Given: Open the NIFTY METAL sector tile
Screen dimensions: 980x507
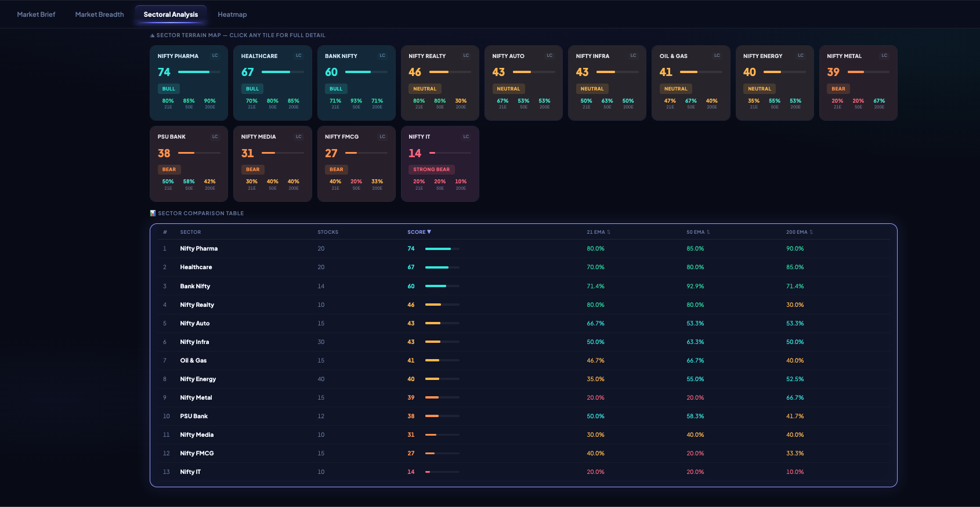Looking at the screenshot, I should coord(858,83).
